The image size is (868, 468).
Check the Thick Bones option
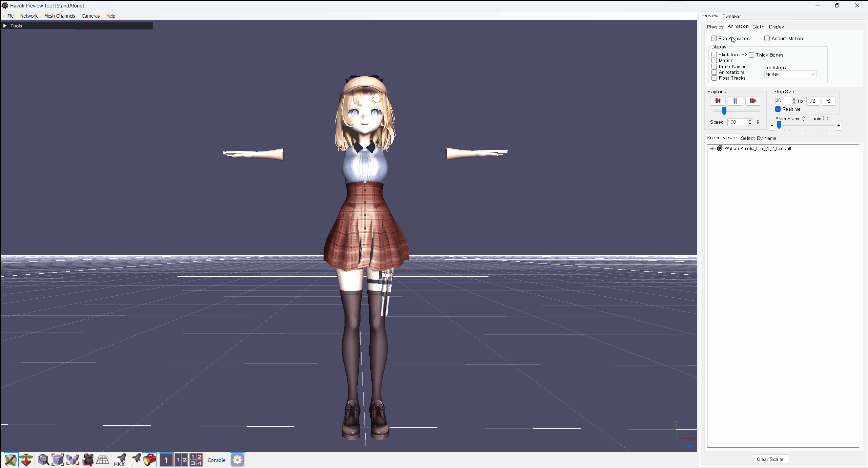pyautogui.click(x=751, y=55)
